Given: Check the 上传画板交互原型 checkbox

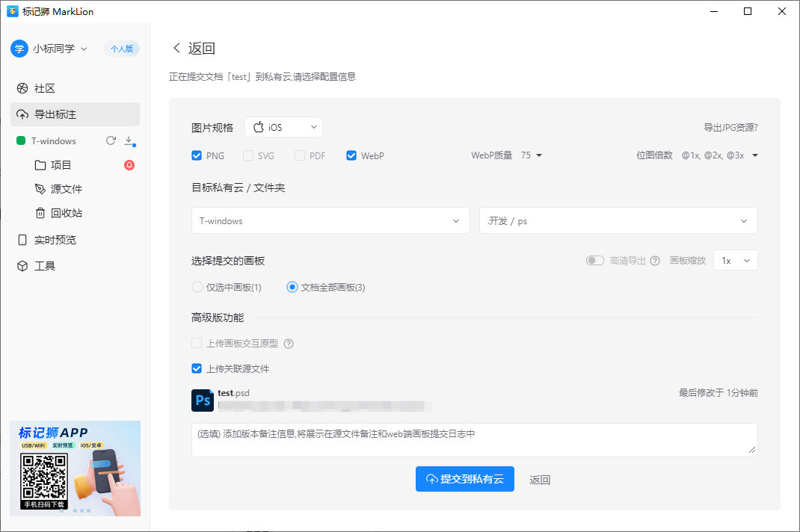Looking at the screenshot, I should pyautogui.click(x=197, y=343).
